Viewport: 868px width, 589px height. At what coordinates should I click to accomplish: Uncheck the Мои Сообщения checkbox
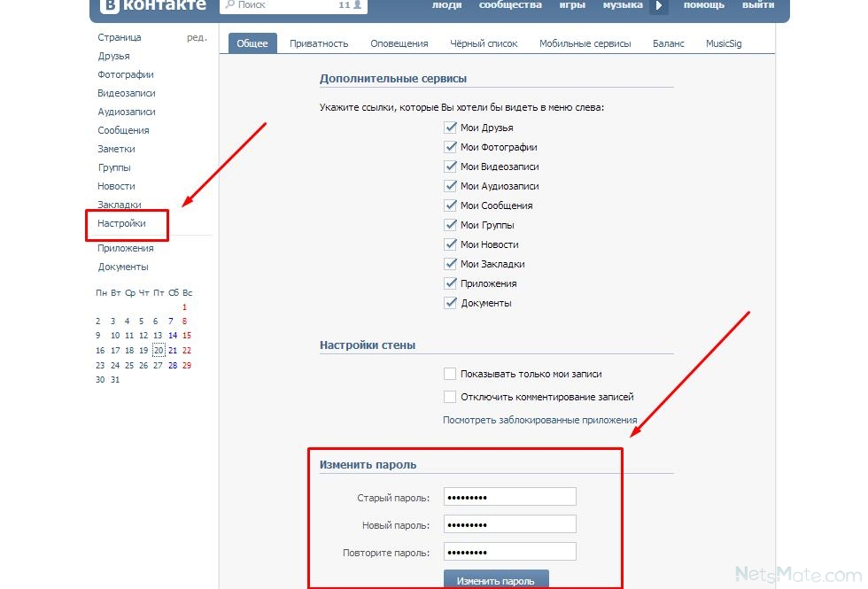(x=450, y=205)
